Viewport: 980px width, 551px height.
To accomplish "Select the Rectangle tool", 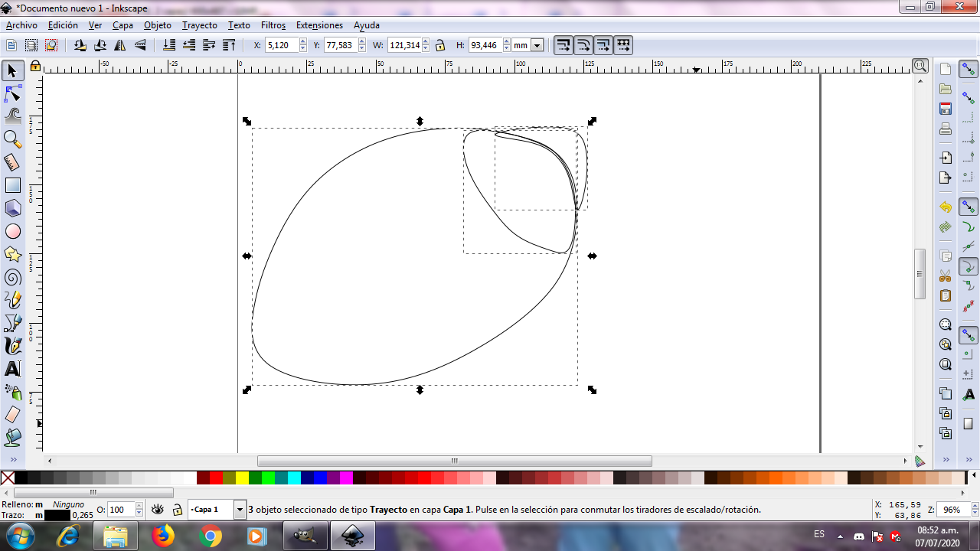I will [12, 185].
